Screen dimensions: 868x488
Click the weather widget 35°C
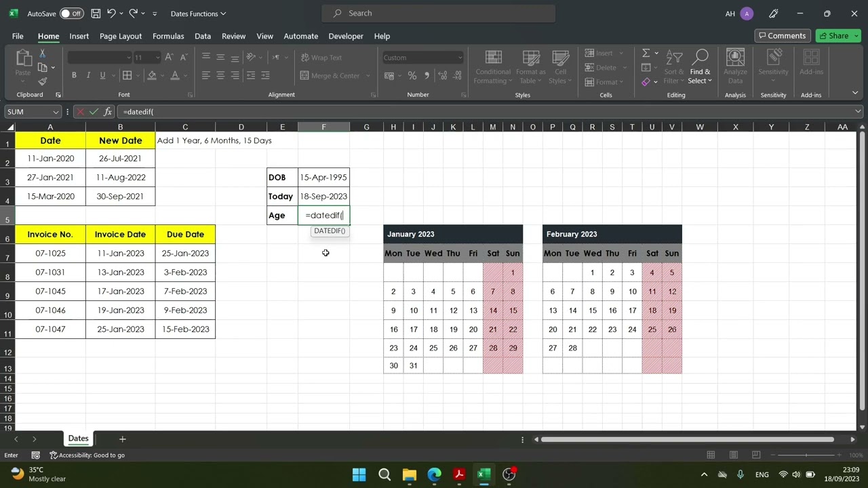[38, 474]
